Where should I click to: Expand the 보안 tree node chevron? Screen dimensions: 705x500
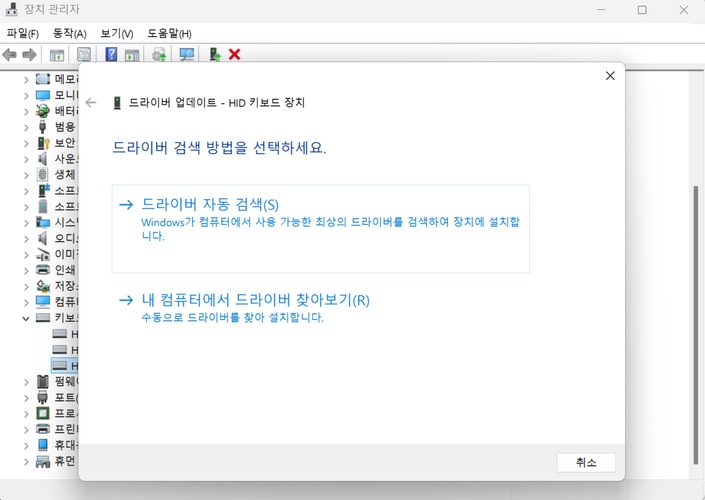pyautogui.click(x=26, y=144)
